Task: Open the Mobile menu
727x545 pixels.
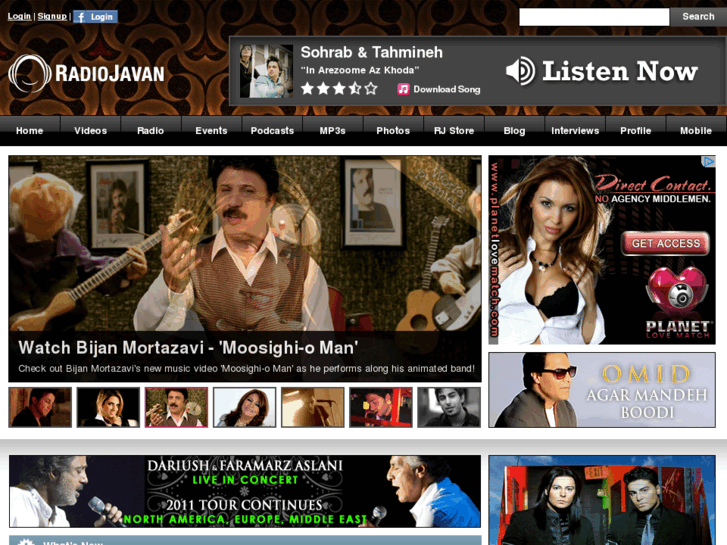Action: [696, 131]
